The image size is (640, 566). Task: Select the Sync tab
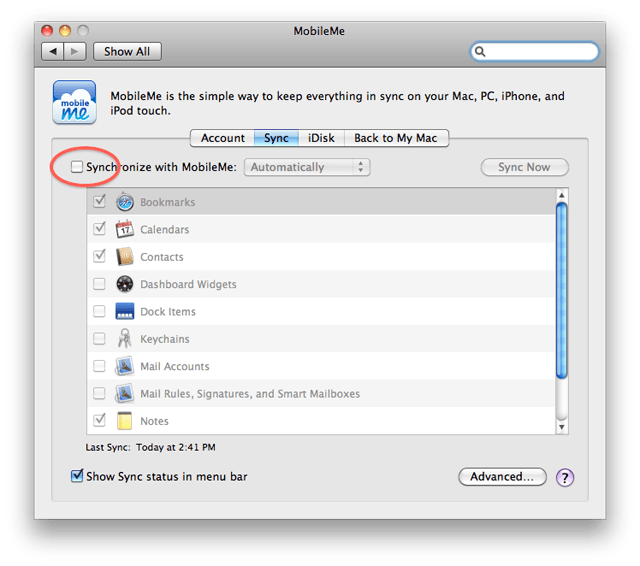(276, 138)
